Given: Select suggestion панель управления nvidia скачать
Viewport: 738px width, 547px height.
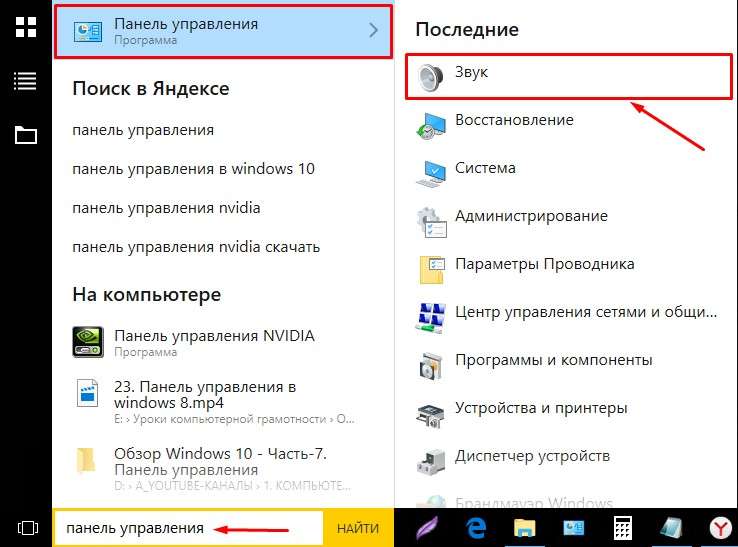Looking at the screenshot, I should pyautogui.click(x=196, y=247).
